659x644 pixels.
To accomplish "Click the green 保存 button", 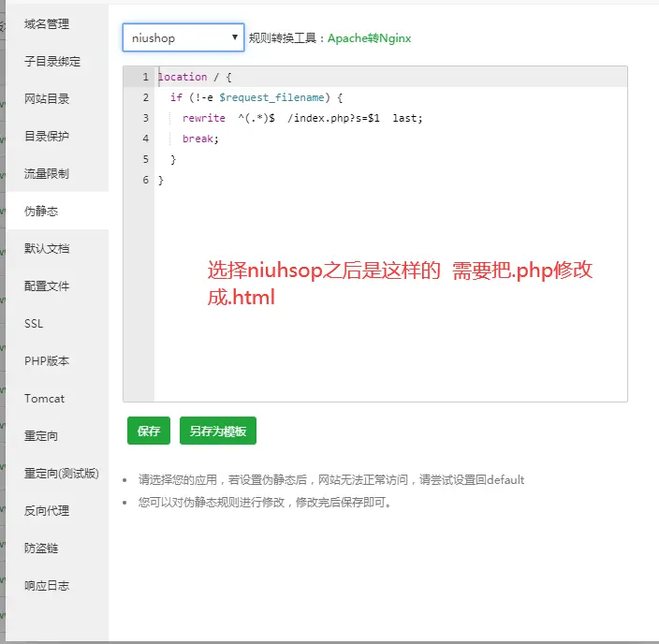I will (148, 432).
